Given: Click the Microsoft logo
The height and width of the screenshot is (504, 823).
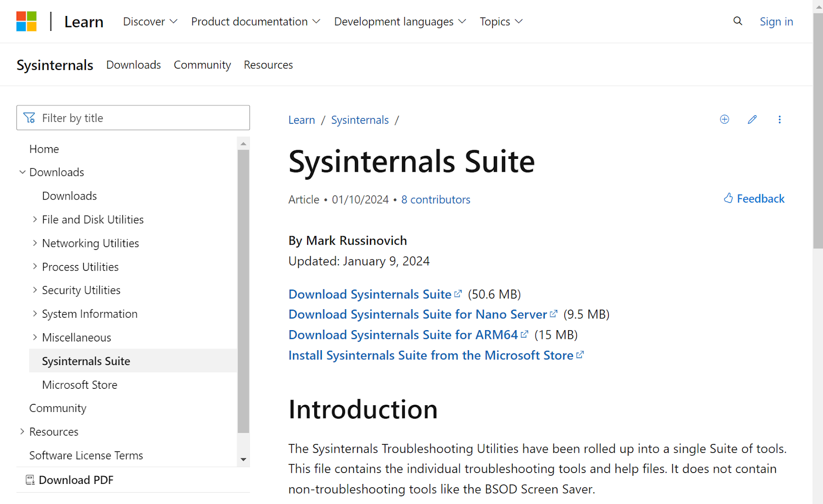Looking at the screenshot, I should tap(26, 22).
